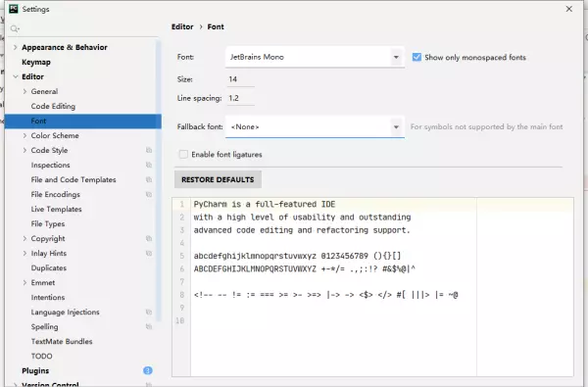Screen dimensions: 588x387
Task: Click Editor breadcrumb link
Action: (x=182, y=26)
